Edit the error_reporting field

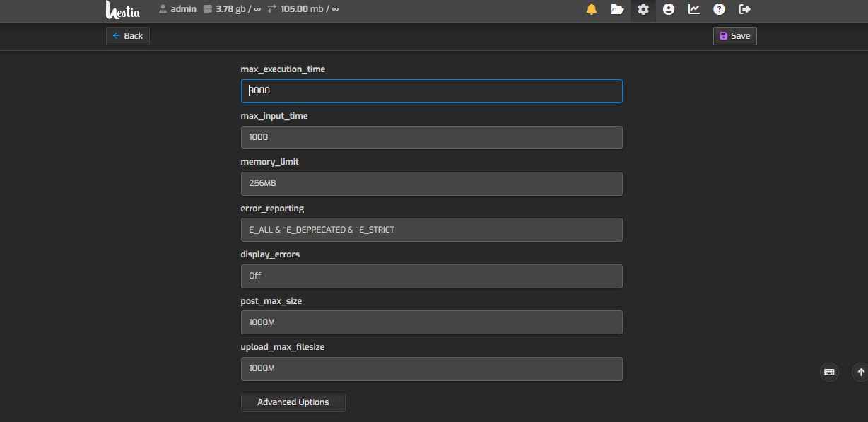coord(431,230)
